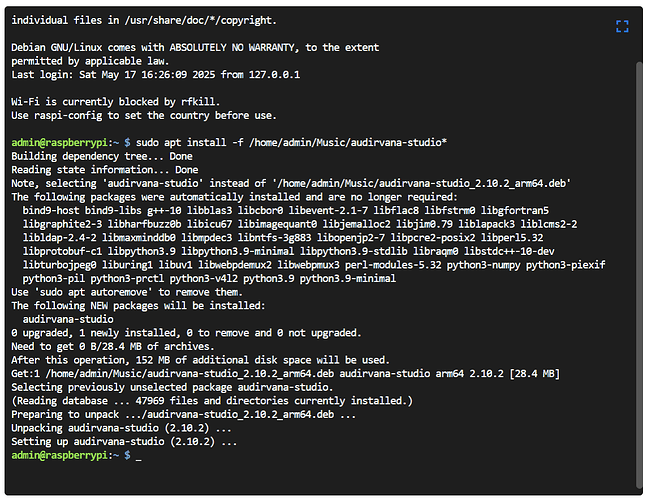Click the 'Unpacking audirvana-studio (2.10.2)' line
The image size is (647, 500).
pyautogui.click(x=121, y=428)
